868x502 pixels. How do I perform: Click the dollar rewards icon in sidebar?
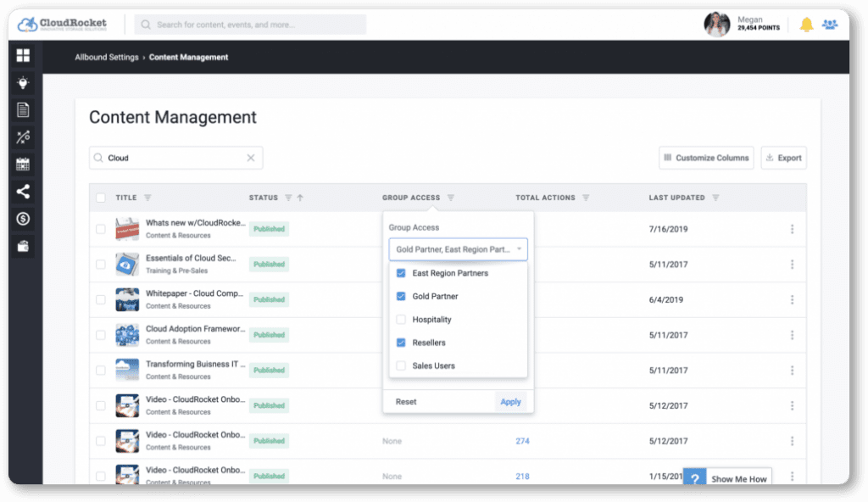coord(23,218)
